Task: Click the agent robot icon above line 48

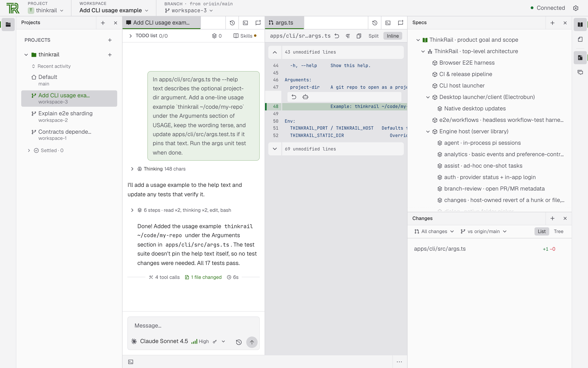Action: 305,97
